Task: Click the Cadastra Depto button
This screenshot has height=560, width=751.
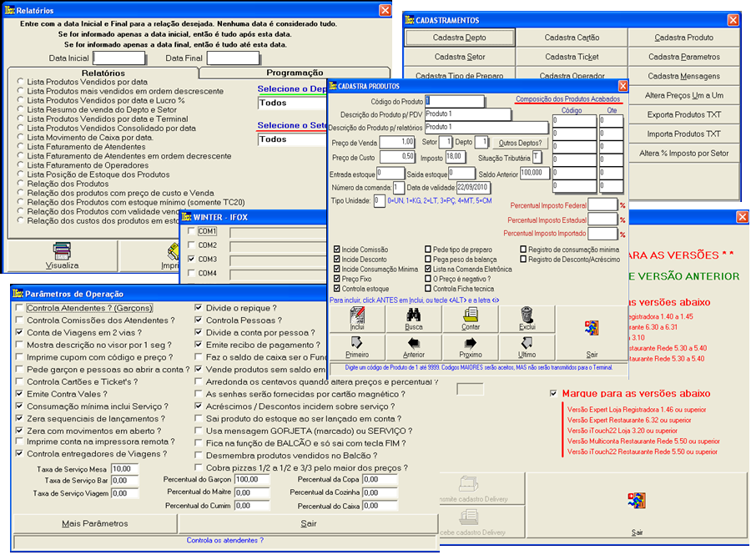Action: click(459, 38)
